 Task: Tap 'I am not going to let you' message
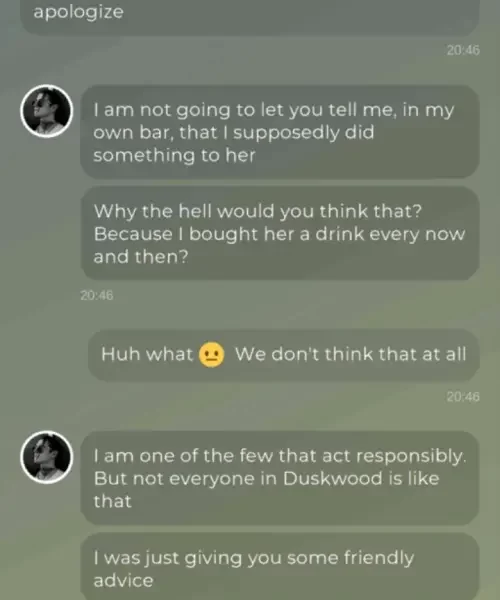click(x=280, y=132)
